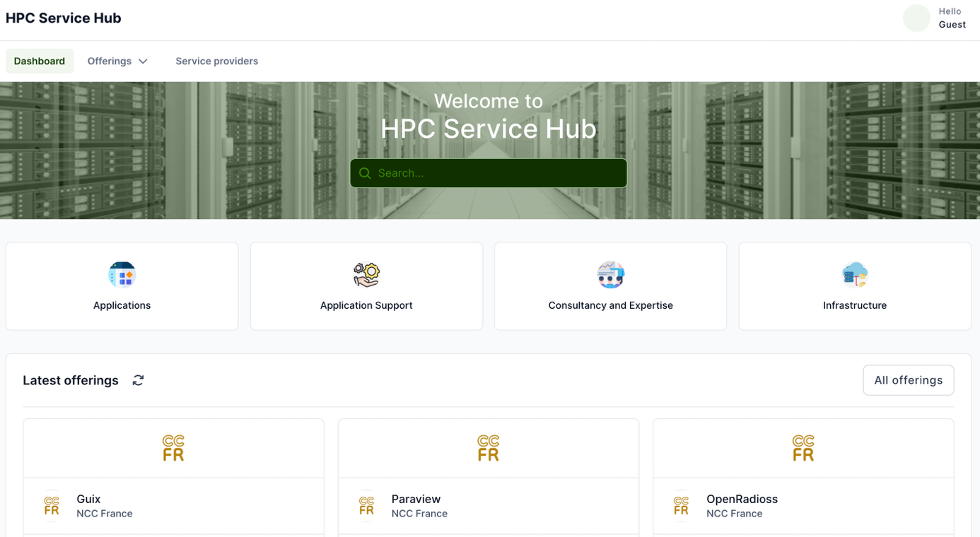Click the refresh icon next to Latest offerings
Viewport: 980px width, 537px height.
(138, 380)
